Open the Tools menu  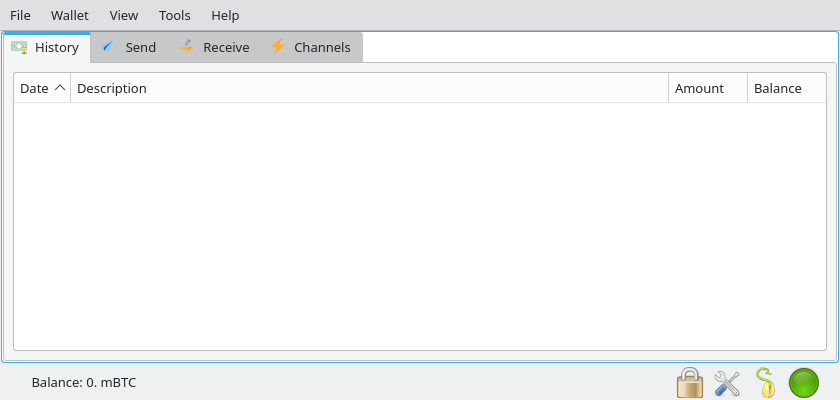coord(175,15)
